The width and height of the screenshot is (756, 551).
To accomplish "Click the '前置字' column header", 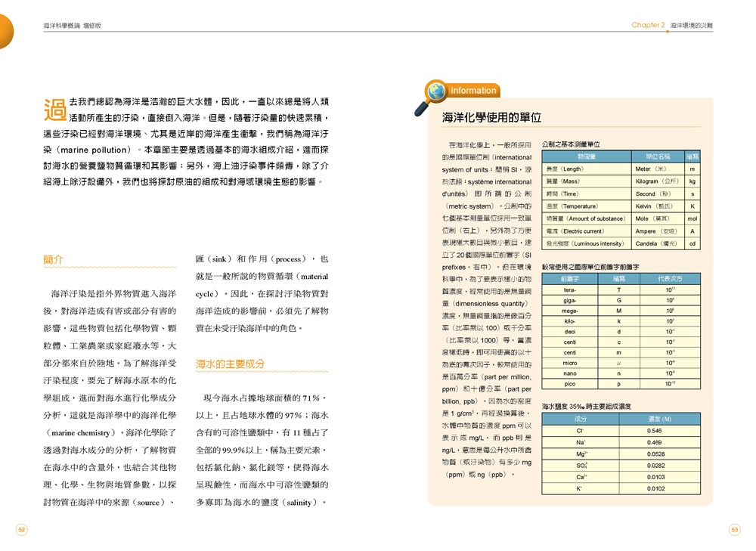I will click(x=570, y=279).
